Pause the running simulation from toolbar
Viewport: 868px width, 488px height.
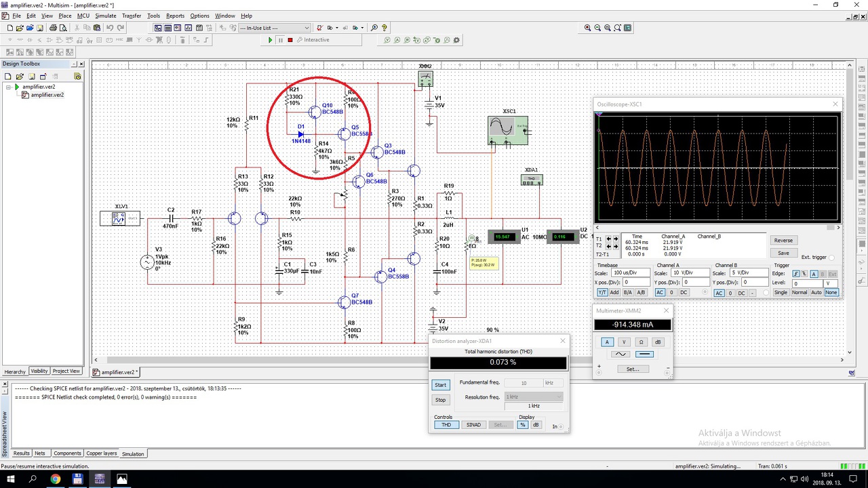point(280,40)
